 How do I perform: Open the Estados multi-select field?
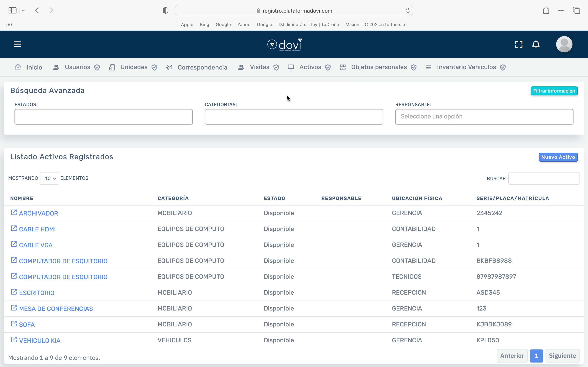coord(104,117)
